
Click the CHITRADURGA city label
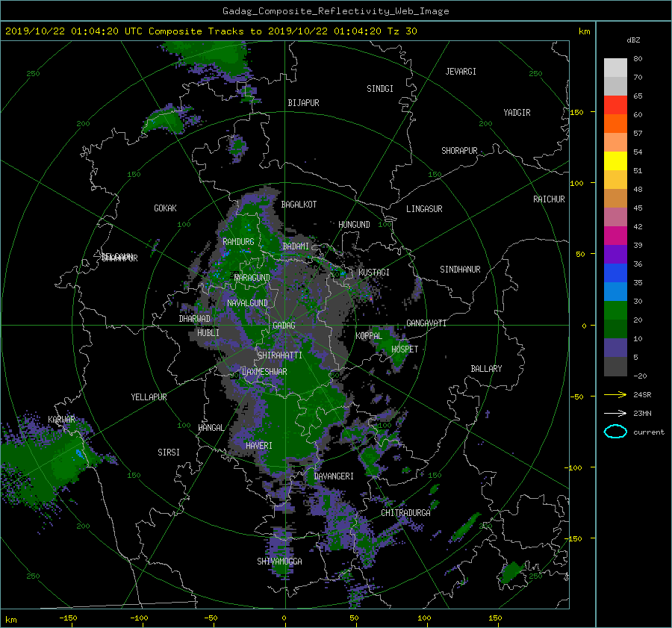(x=405, y=513)
